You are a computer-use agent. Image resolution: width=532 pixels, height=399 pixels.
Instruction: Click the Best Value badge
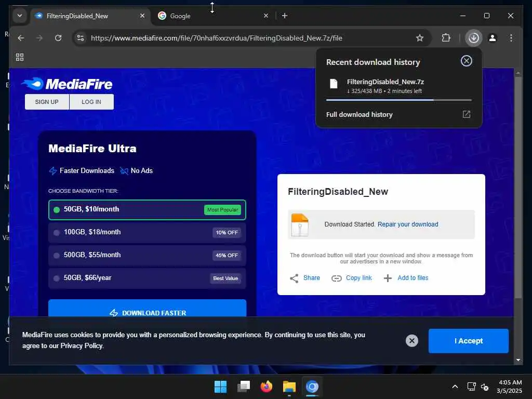(225, 278)
